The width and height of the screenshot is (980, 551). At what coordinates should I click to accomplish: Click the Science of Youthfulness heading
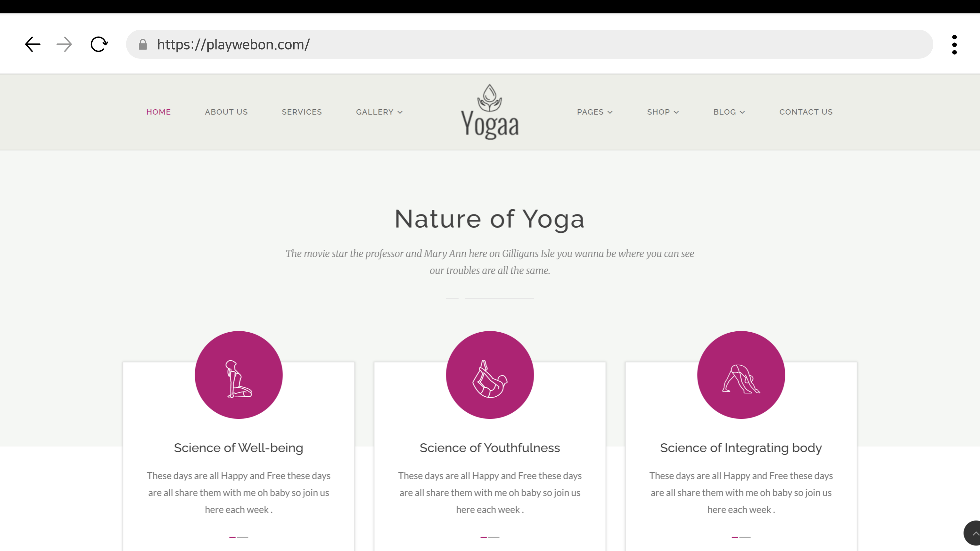pos(490,448)
